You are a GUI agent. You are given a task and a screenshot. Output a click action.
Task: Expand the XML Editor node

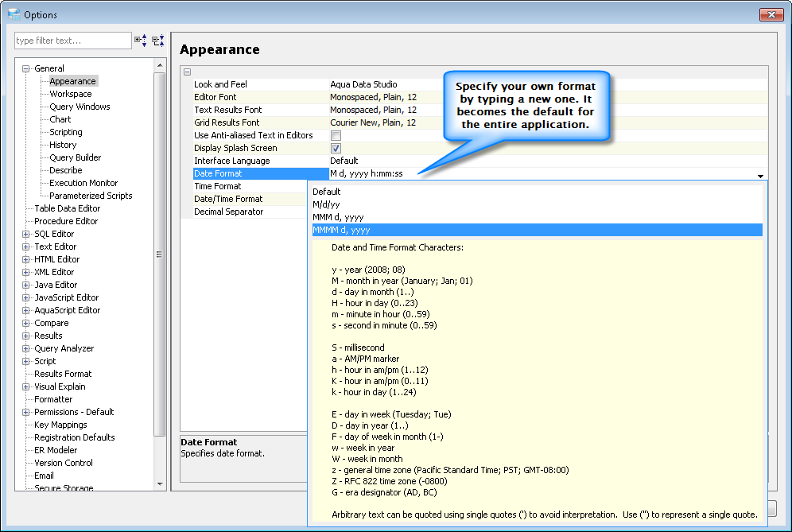coord(25,272)
